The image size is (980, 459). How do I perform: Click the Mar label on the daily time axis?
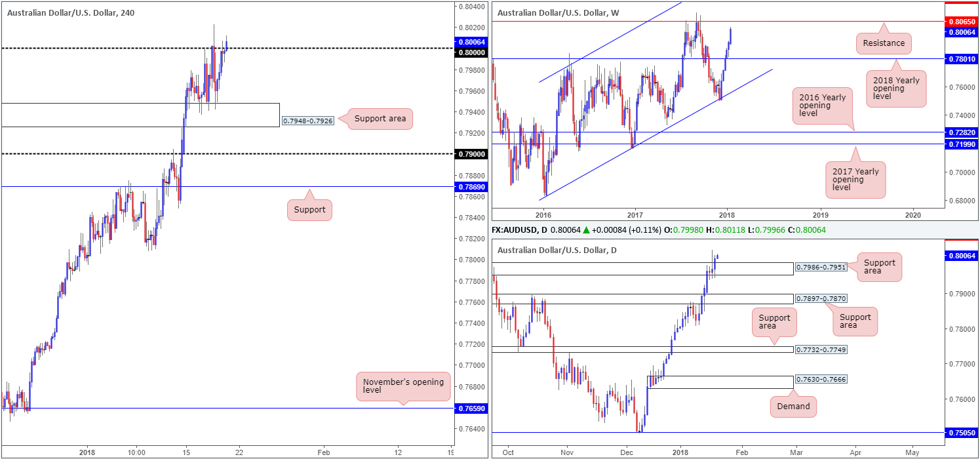pos(796,452)
